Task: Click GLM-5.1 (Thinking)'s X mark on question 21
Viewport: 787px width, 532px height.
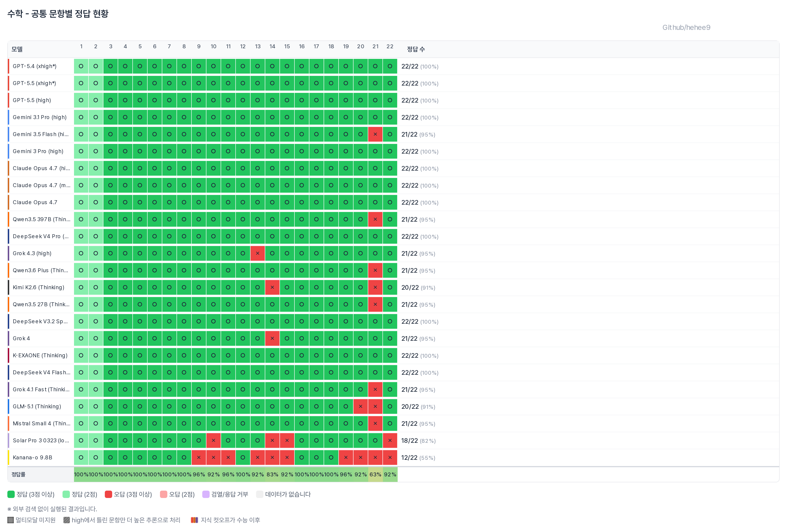Action: tap(375, 406)
